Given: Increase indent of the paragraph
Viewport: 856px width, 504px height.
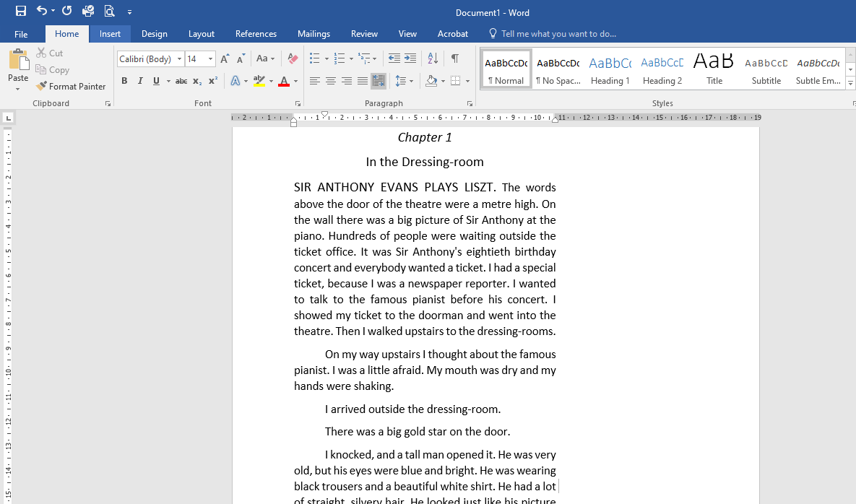Looking at the screenshot, I should (x=410, y=58).
